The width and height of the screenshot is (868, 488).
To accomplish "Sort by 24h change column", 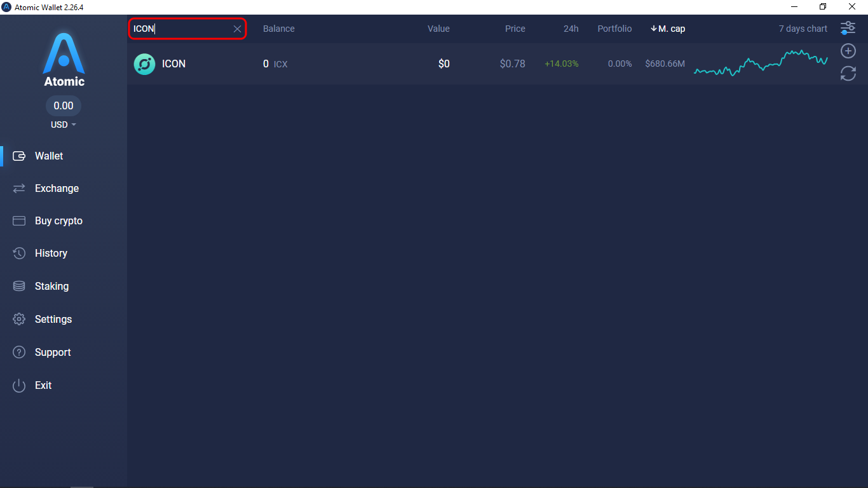I will point(571,29).
